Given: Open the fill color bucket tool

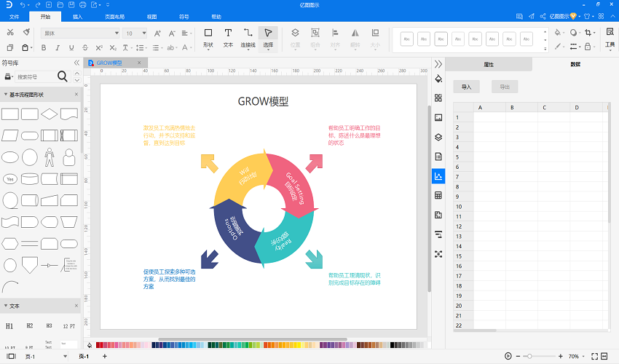Looking at the screenshot, I should [559, 32].
